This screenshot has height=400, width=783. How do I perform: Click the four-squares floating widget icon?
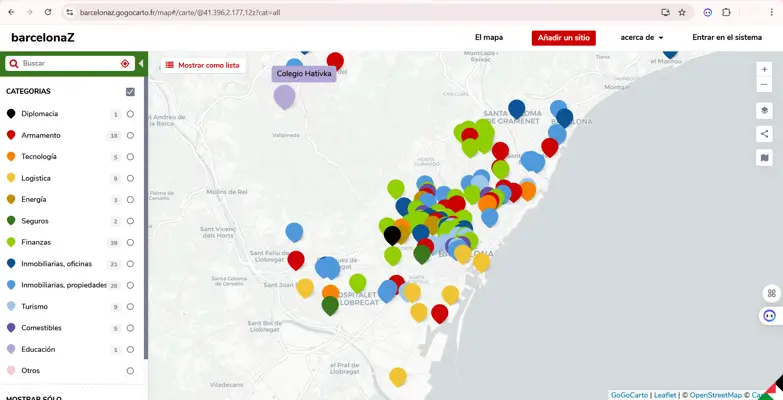(x=772, y=293)
